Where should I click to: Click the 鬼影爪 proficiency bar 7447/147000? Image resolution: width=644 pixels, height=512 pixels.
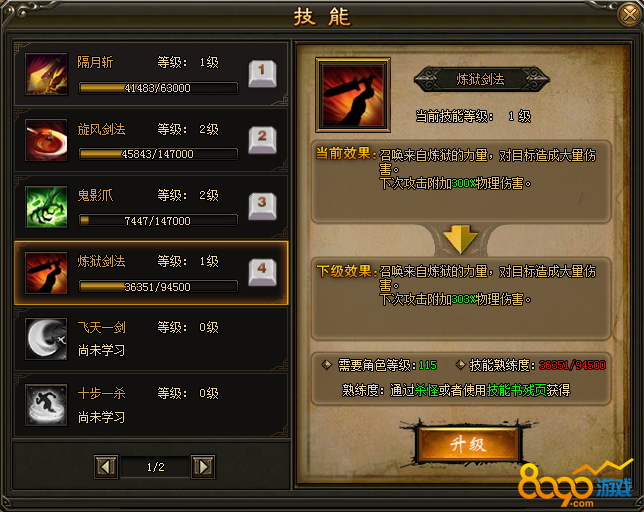(158, 220)
